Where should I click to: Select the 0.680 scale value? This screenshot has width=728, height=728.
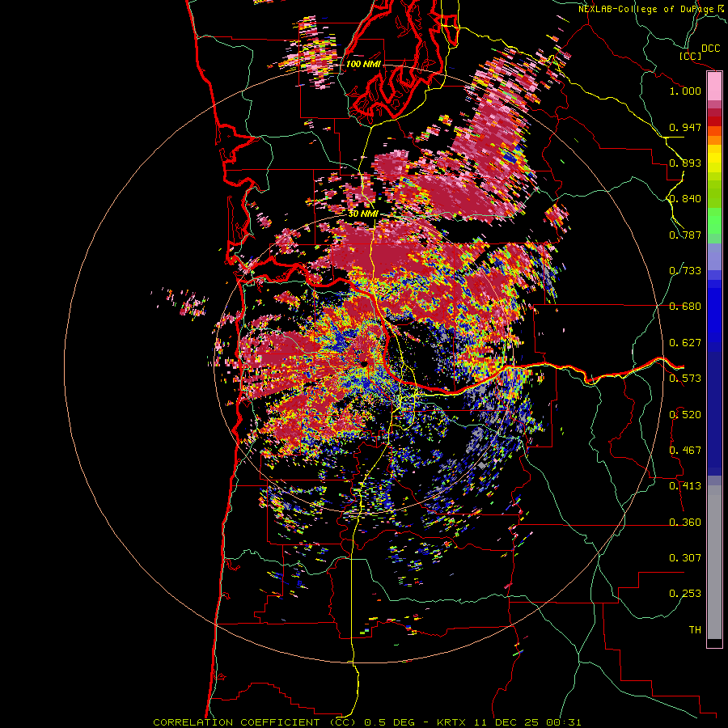pyautogui.click(x=685, y=307)
